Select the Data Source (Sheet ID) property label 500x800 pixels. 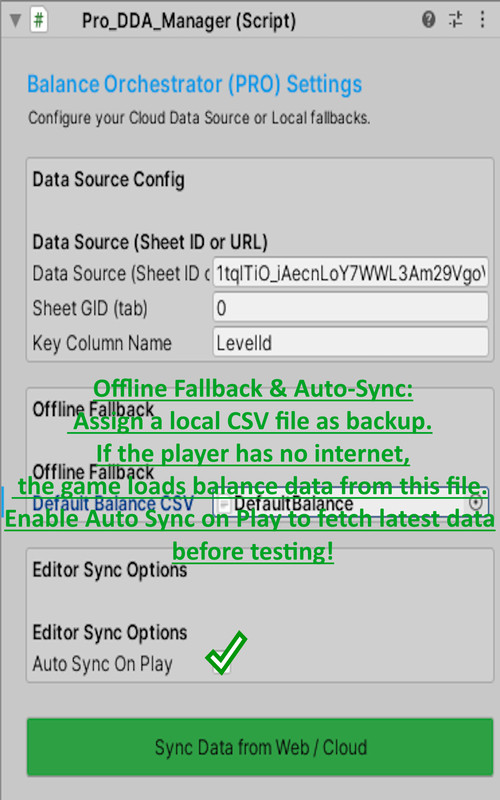pyautogui.click(x=121, y=273)
